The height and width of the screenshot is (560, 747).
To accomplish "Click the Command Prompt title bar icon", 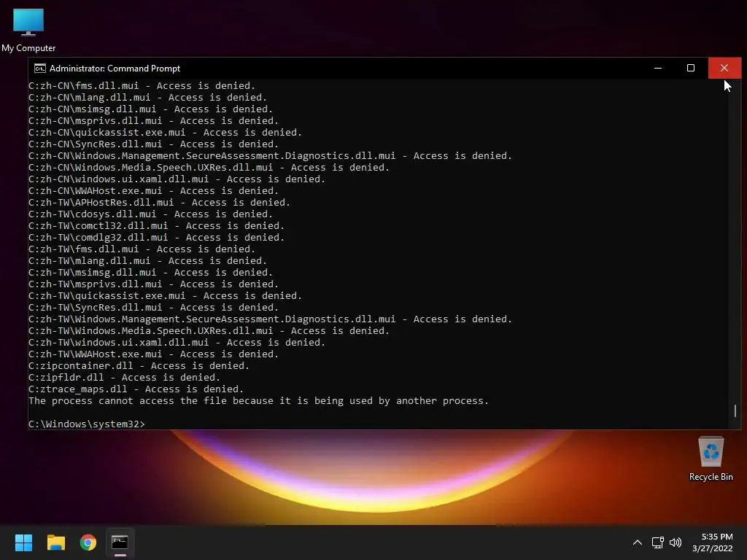I will pyautogui.click(x=40, y=69).
